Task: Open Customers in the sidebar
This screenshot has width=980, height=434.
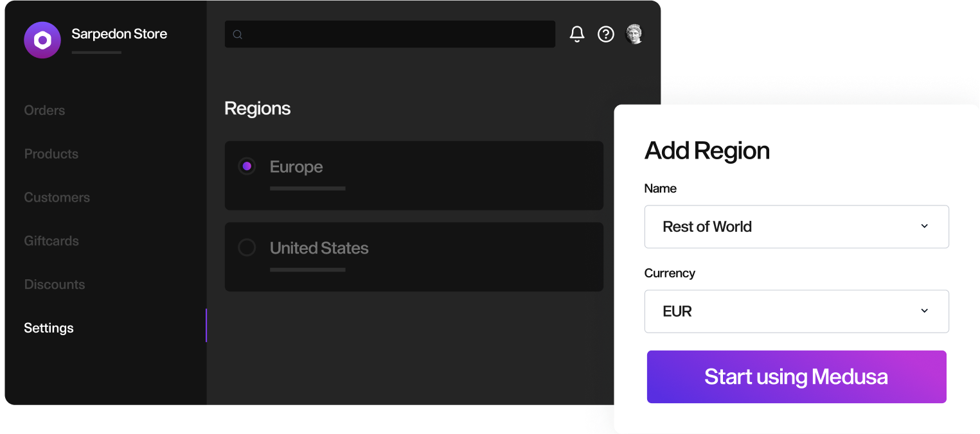Action: click(x=57, y=198)
